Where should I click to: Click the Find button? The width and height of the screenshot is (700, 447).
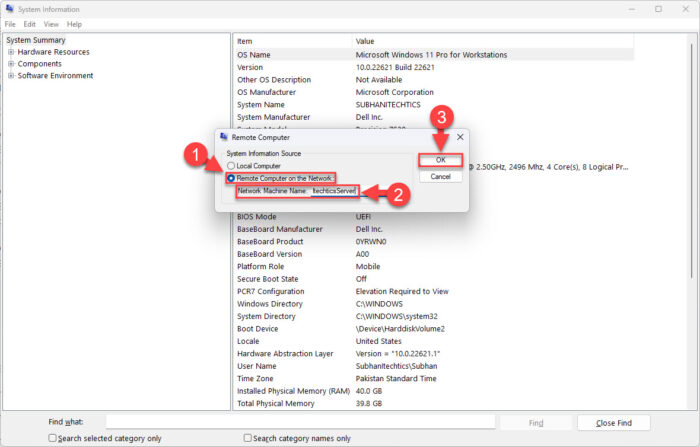click(x=536, y=423)
